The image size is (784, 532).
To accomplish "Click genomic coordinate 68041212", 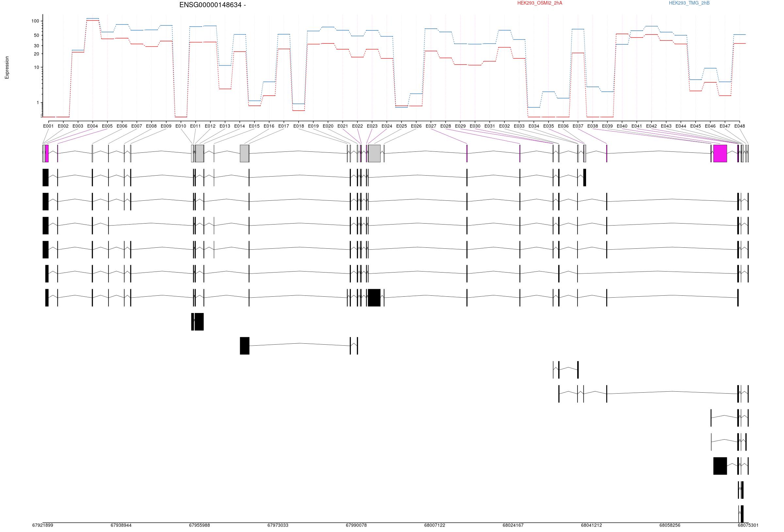I will tap(591, 525).
